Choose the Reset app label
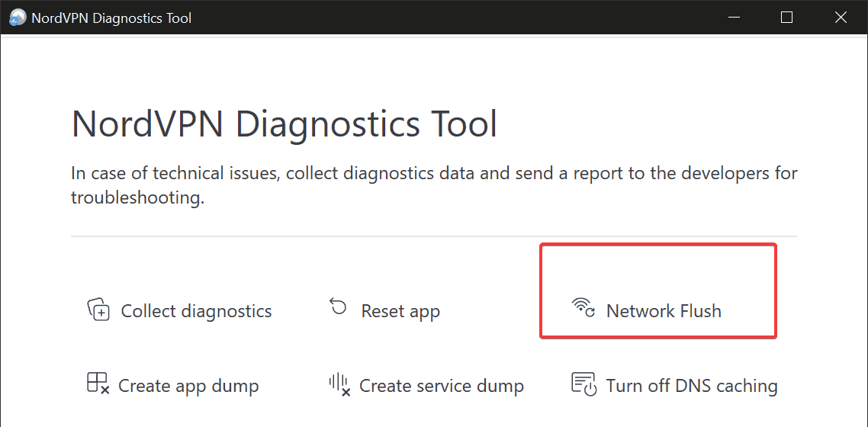This screenshot has height=427, width=868. (x=400, y=311)
